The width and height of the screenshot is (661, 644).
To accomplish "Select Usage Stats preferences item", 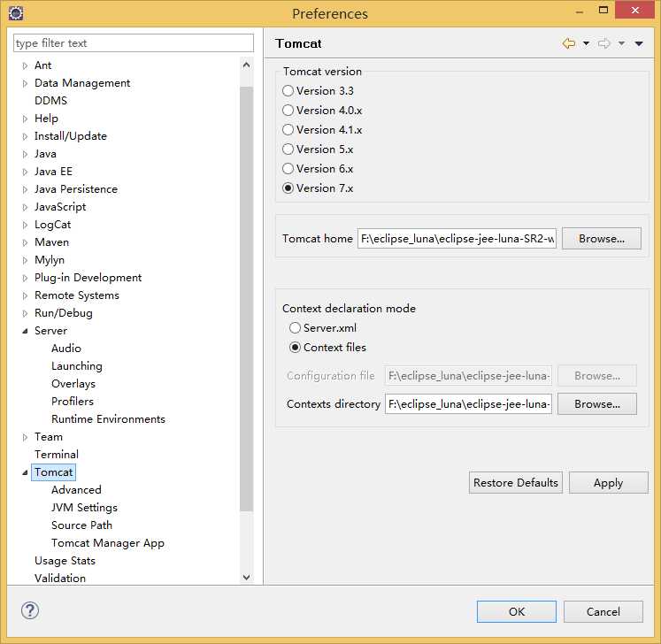I will [65, 561].
